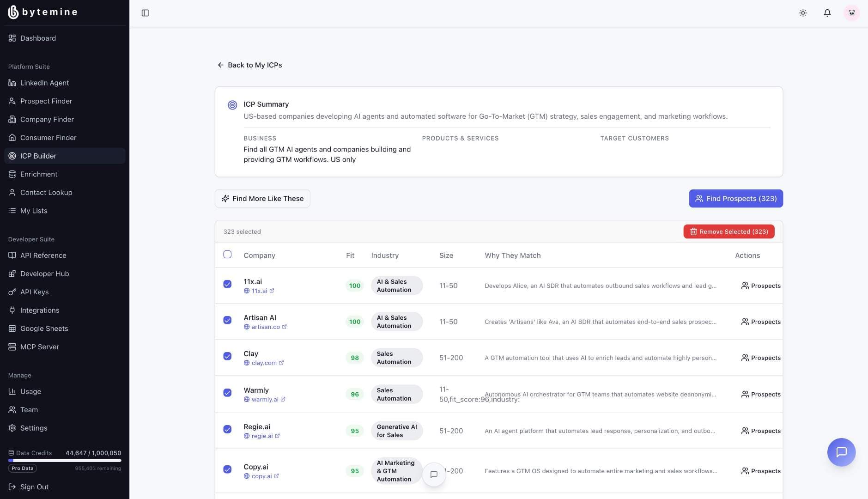This screenshot has height=499, width=868.
Task: Go to Settings in the Manage section
Action: [33, 428]
